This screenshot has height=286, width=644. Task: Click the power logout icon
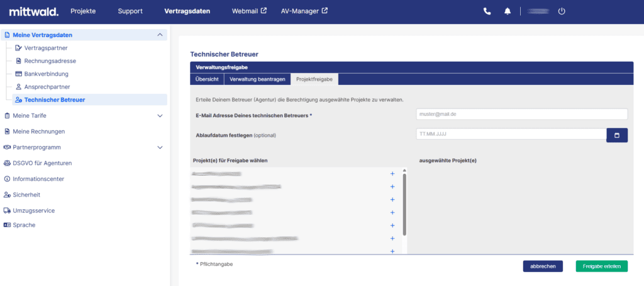(562, 11)
